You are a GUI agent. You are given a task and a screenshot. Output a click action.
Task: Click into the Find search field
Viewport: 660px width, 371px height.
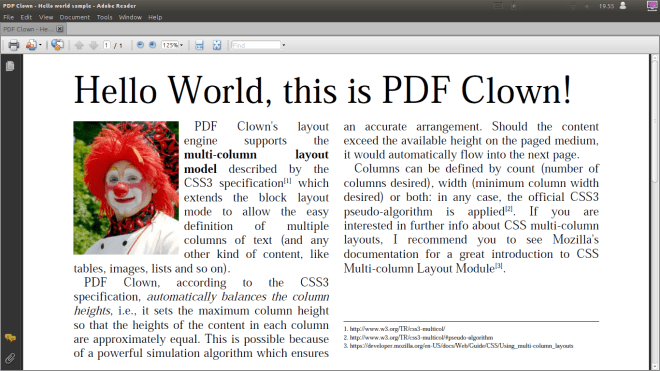(x=256, y=45)
